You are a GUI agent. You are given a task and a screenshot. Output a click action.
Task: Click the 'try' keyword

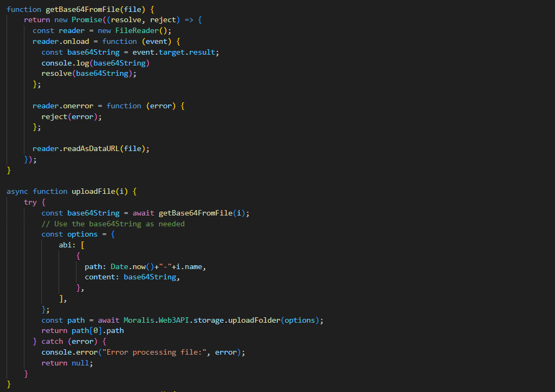tap(30, 202)
